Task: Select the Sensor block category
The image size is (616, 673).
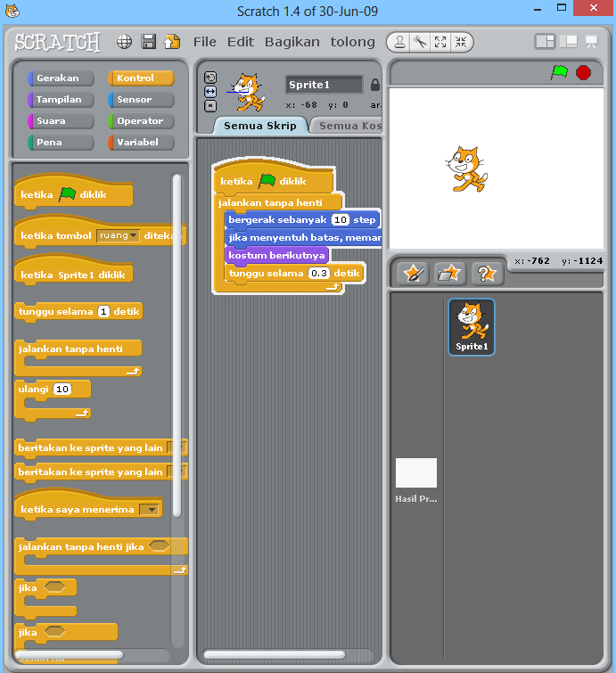Action: click(141, 100)
